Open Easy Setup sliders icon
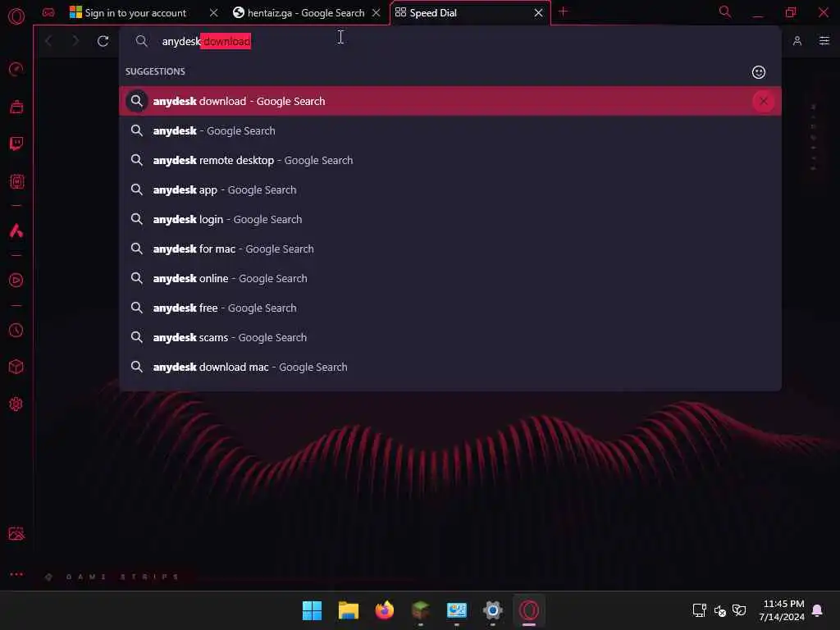The height and width of the screenshot is (630, 840). 824,41
